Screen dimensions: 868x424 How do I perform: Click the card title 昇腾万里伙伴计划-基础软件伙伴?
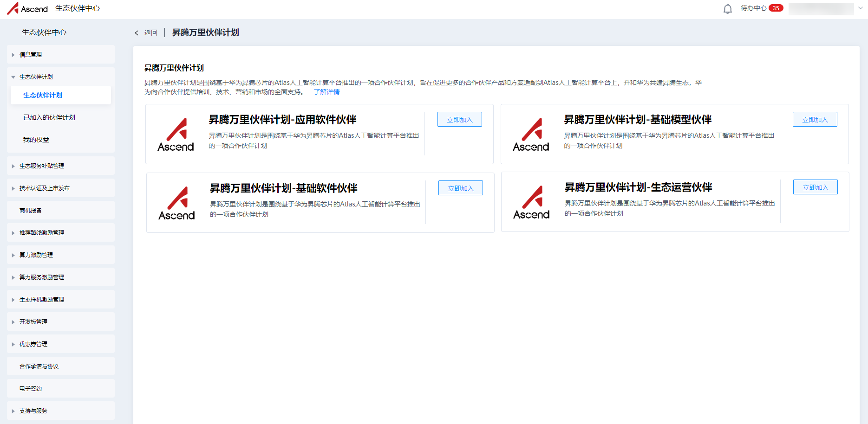[x=283, y=188]
